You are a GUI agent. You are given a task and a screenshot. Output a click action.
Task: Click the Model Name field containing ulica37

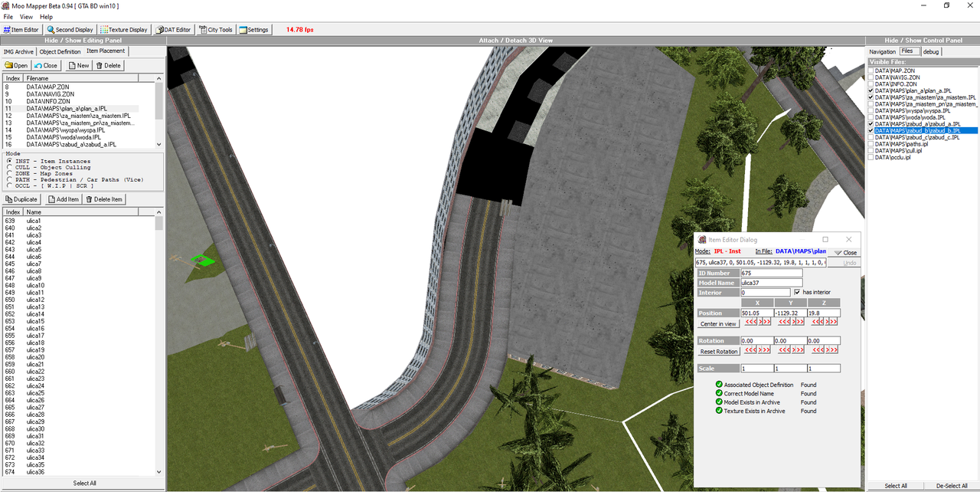point(771,283)
